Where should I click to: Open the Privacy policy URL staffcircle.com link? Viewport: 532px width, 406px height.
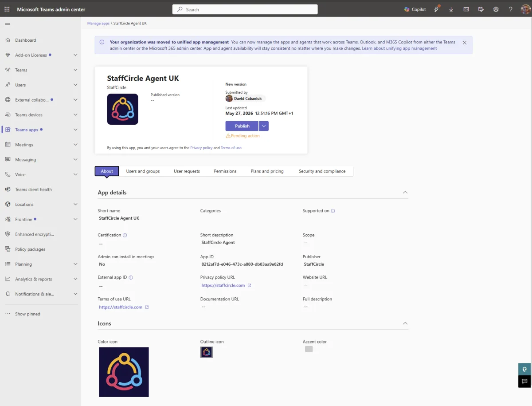coord(223,286)
